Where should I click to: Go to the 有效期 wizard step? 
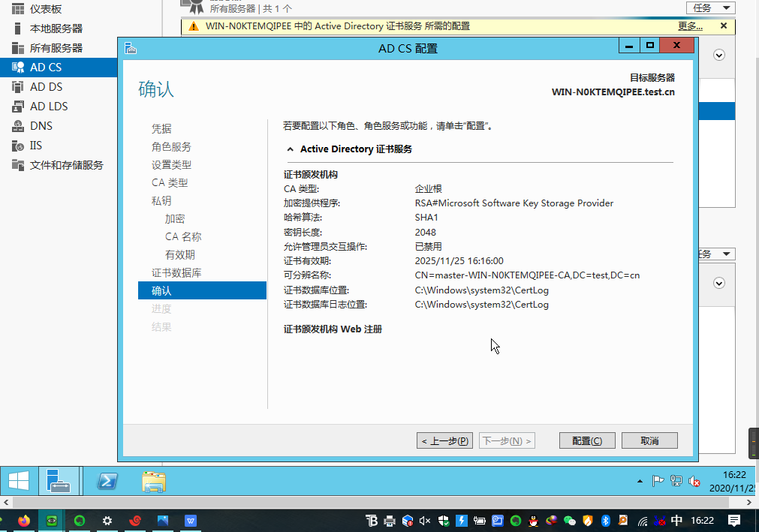[x=179, y=255]
